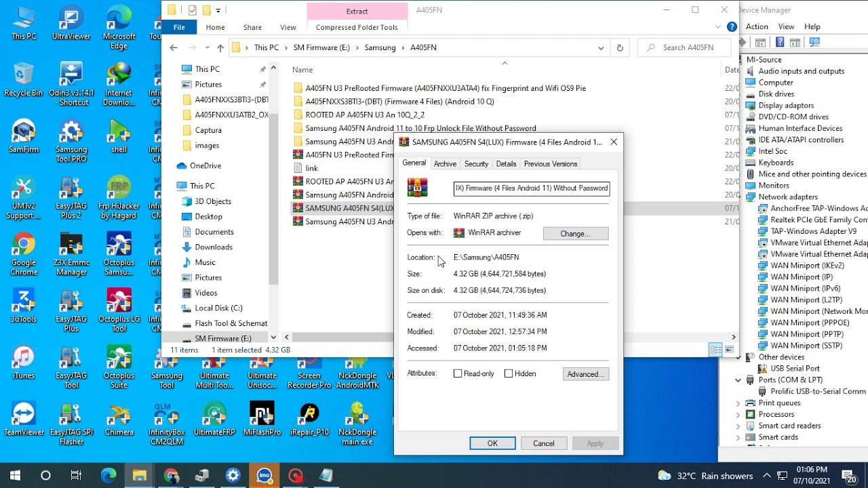Collapse the Explorer ribbon chevron
This screenshot has width=868, height=488.
click(x=718, y=27)
